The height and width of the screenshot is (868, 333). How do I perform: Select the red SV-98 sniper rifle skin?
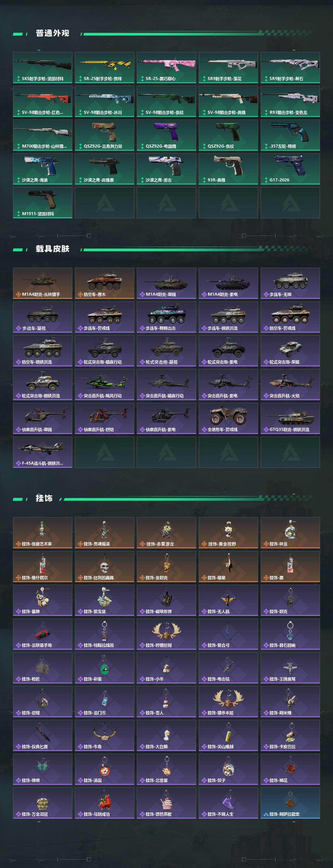pos(42,101)
